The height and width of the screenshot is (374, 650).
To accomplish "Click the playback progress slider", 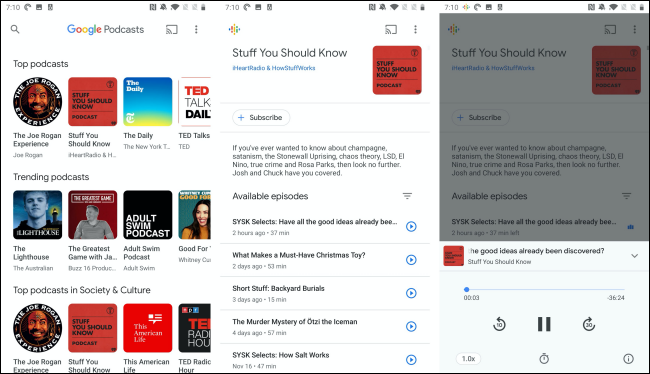I will click(544, 289).
